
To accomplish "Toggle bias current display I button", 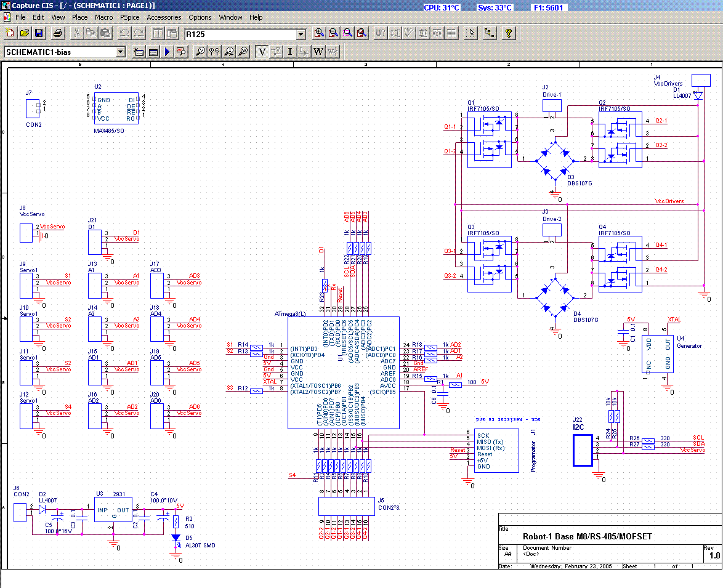I will coord(290,52).
